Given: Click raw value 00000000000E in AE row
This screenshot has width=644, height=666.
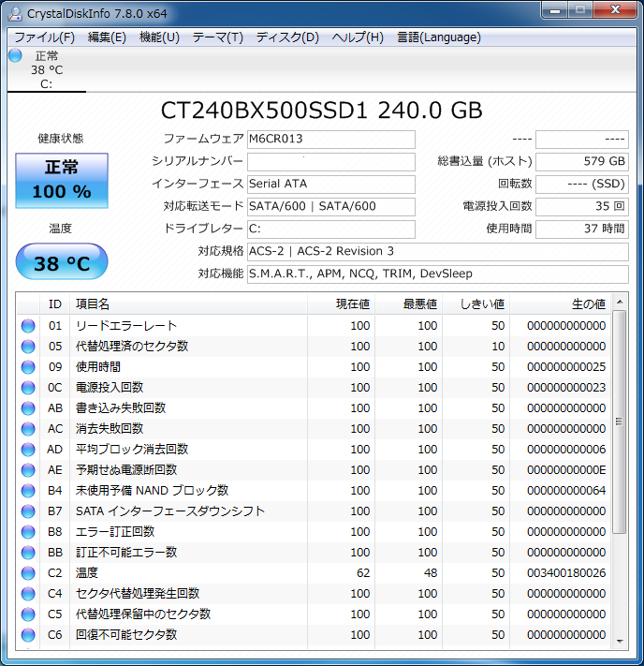Looking at the screenshot, I should point(566,470).
